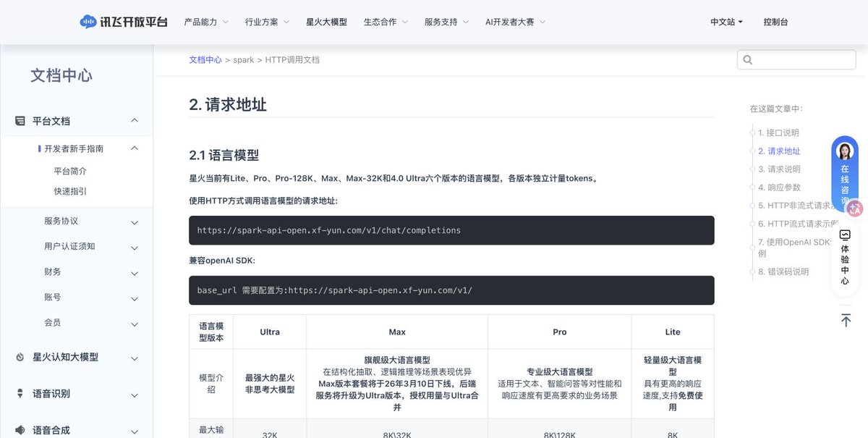Collapse the 开发者新手指南 chevron

(135, 148)
